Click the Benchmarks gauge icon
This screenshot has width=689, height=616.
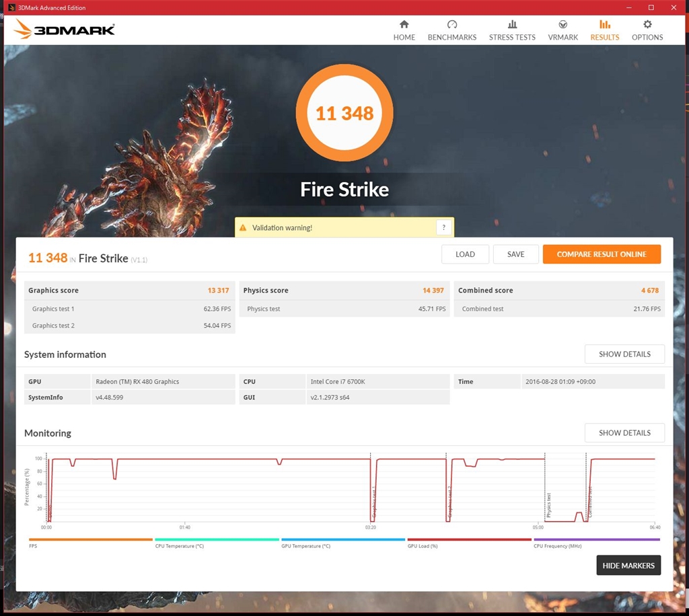point(451,24)
